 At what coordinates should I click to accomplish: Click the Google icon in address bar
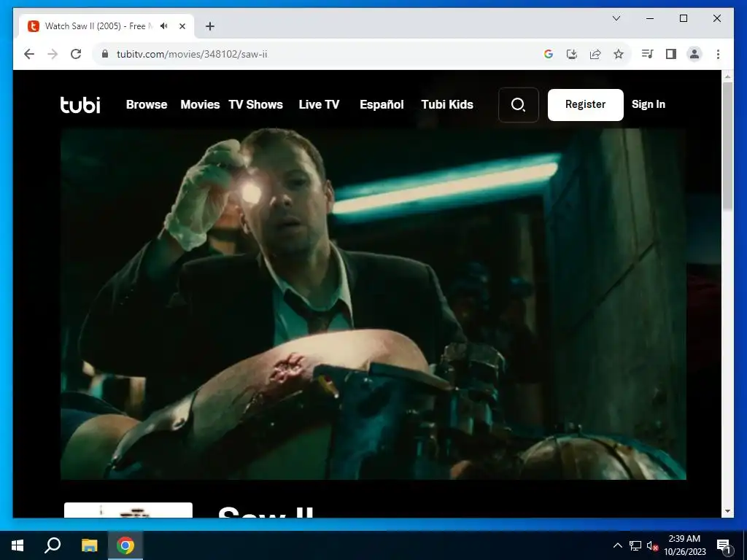(x=549, y=54)
